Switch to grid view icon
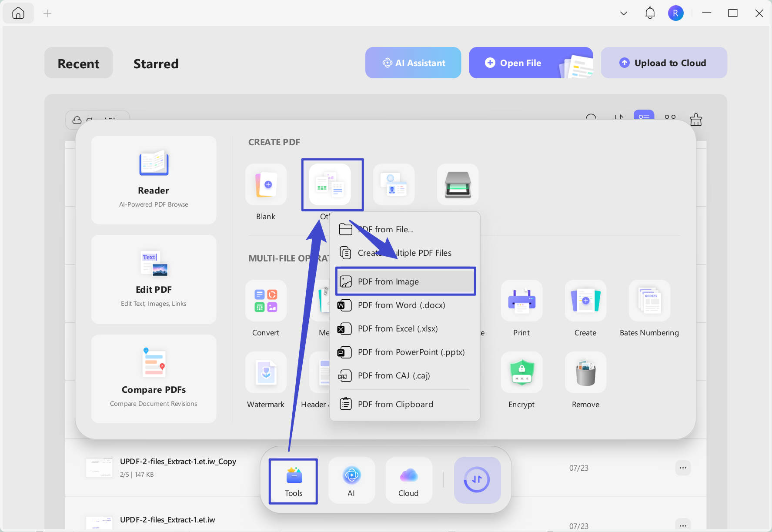 [670, 117]
